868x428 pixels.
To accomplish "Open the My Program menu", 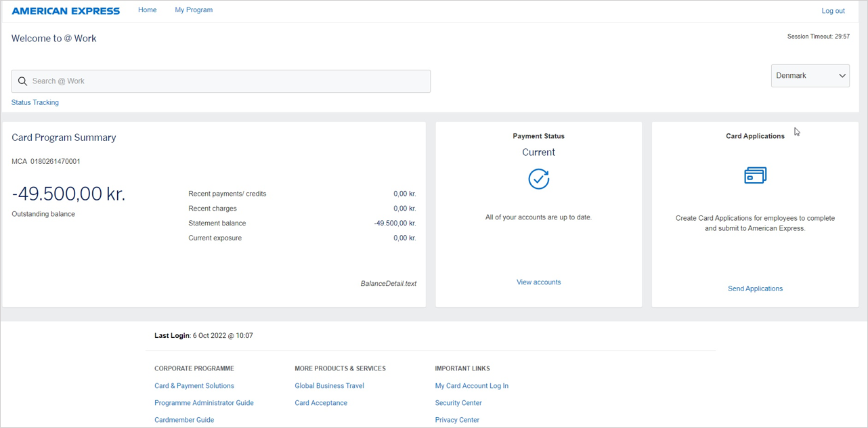I will click(194, 10).
